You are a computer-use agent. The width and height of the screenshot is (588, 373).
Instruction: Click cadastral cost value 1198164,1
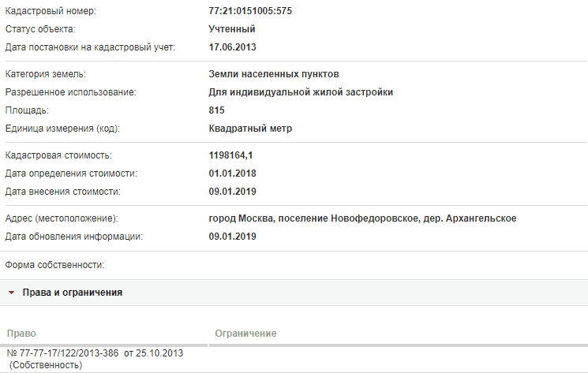(230, 155)
